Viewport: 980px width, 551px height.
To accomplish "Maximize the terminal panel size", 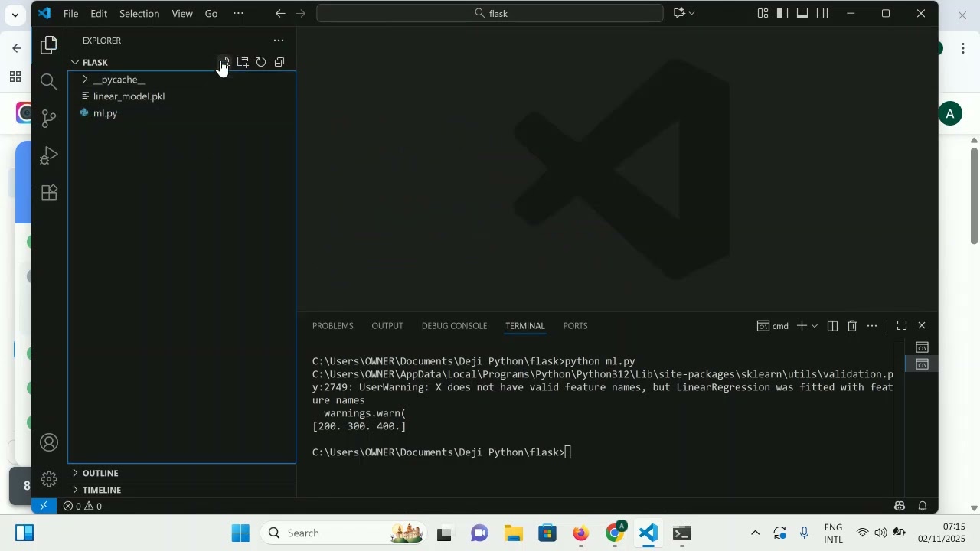I will coord(902,326).
